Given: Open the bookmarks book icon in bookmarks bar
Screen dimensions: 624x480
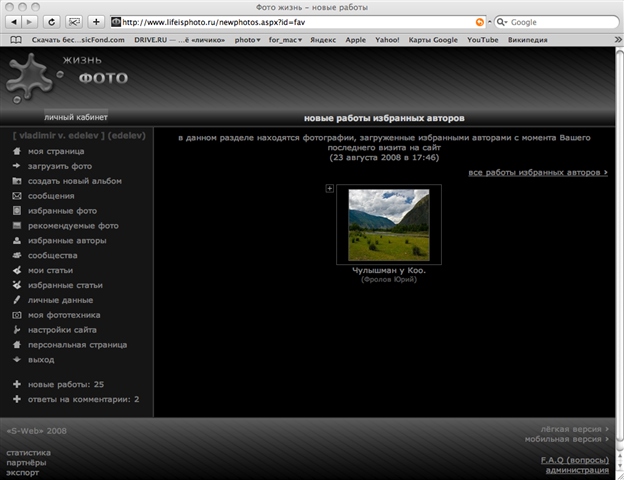Looking at the screenshot, I should pos(16,40).
